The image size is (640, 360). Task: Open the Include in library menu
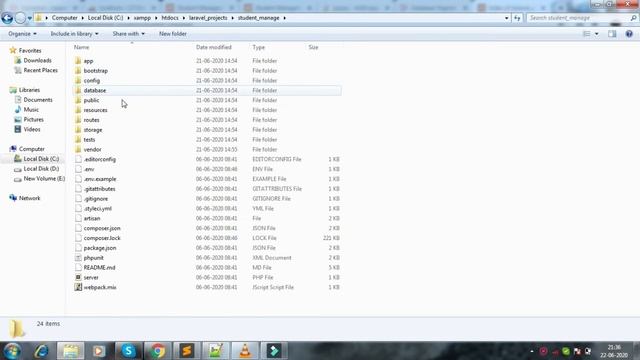pyautogui.click(x=74, y=34)
